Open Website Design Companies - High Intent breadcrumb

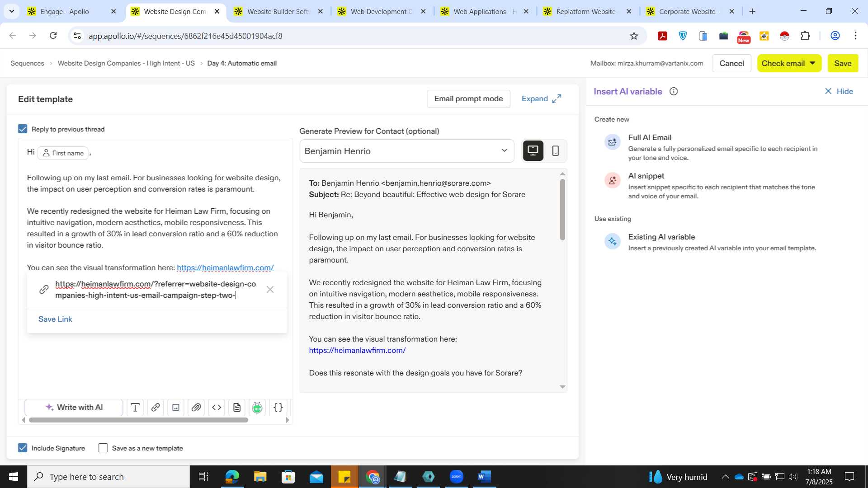click(x=126, y=63)
